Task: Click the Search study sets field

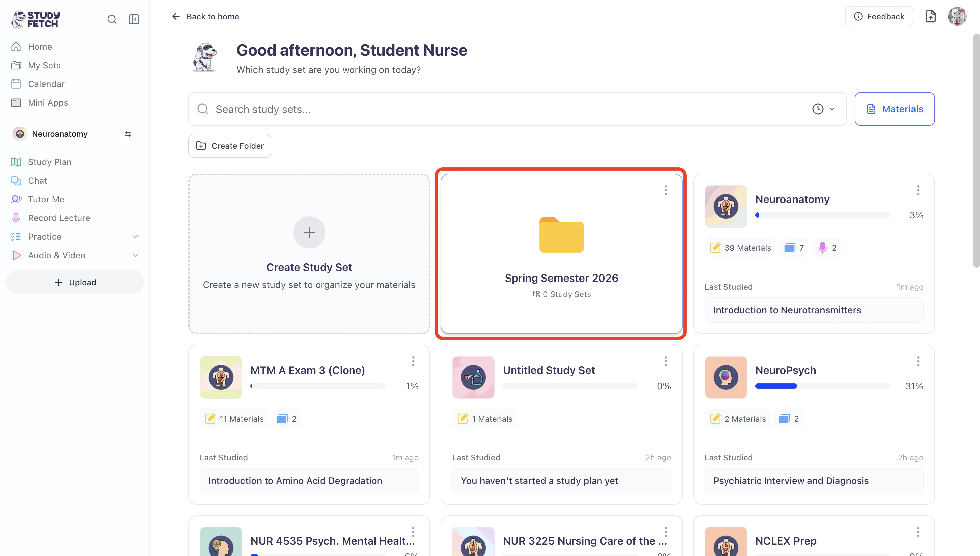Action: [496, 109]
